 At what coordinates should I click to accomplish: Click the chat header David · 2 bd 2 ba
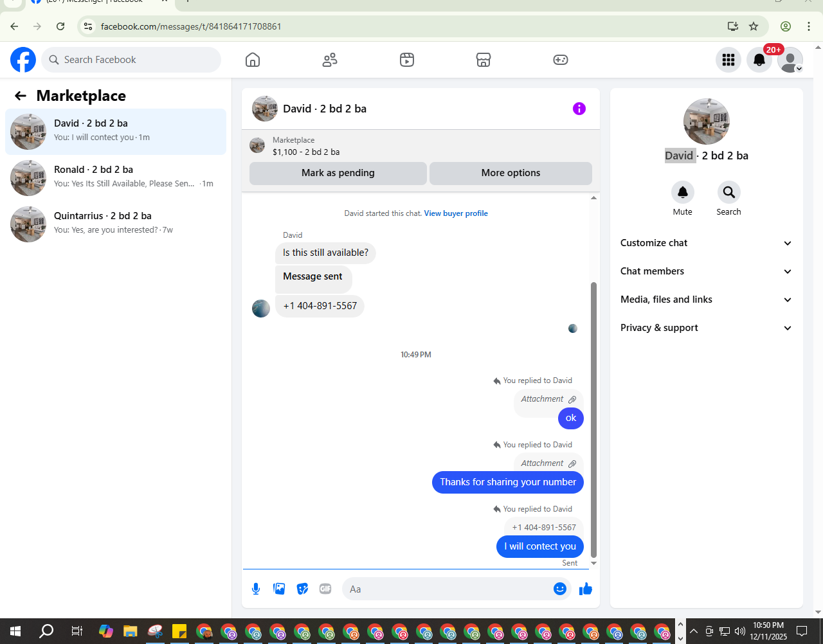[325, 109]
